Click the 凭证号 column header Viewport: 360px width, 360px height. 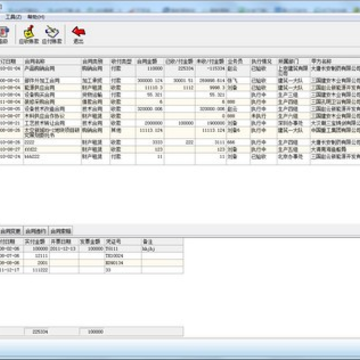(123, 241)
